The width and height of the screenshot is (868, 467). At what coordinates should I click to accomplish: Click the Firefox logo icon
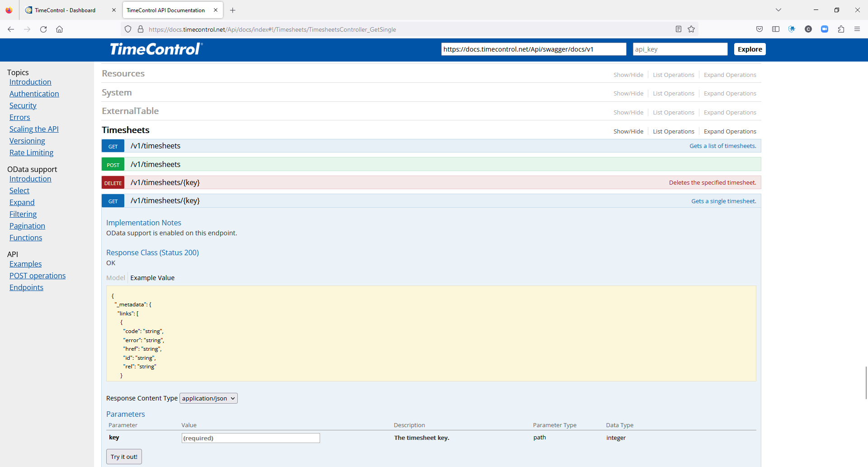click(x=9, y=10)
